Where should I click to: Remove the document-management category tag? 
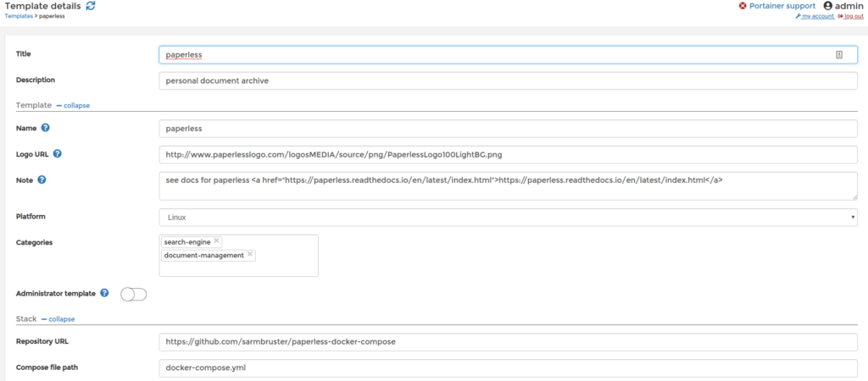point(250,254)
